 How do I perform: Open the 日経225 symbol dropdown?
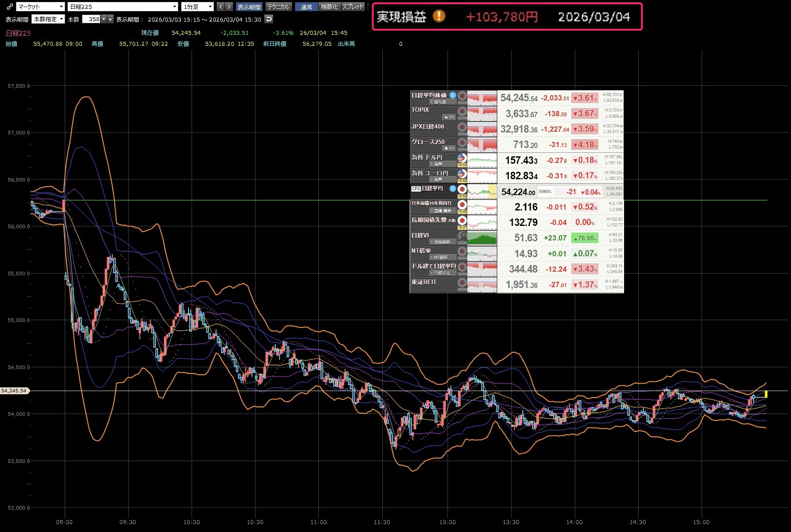pos(123,7)
